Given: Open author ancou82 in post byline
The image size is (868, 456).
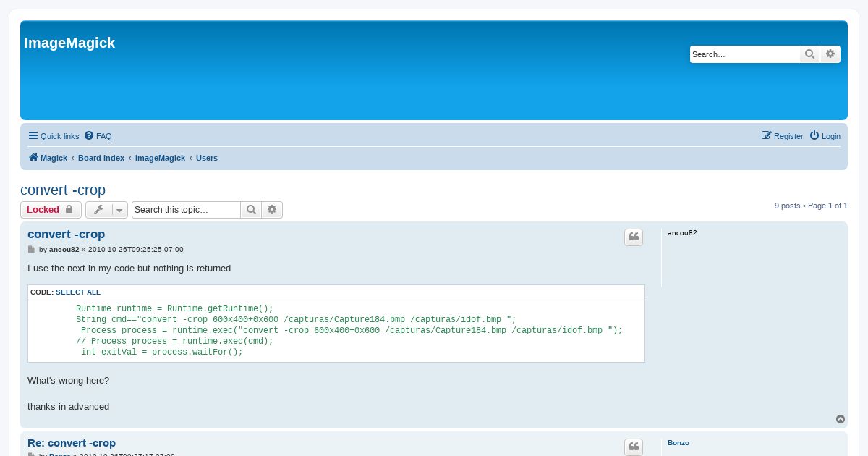Looking at the screenshot, I should click(64, 250).
